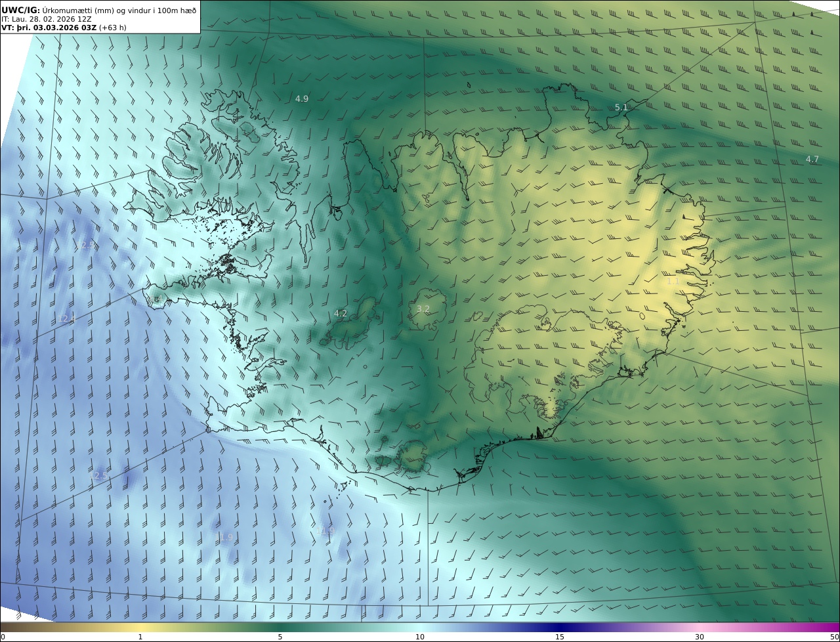840x642 pixels.
Task: Select the IT initialization time line
Action: coord(46,19)
